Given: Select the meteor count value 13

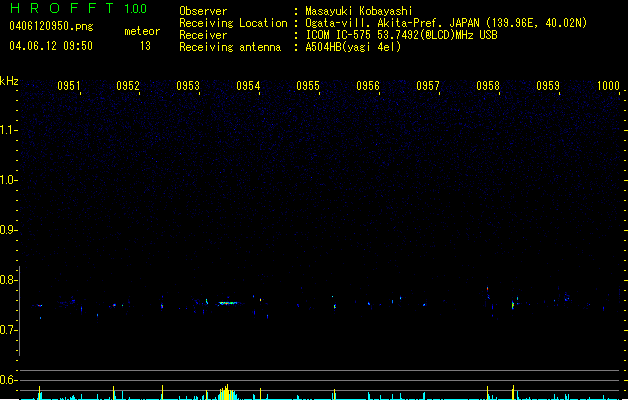Looking at the screenshot, I should (x=145, y=46).
